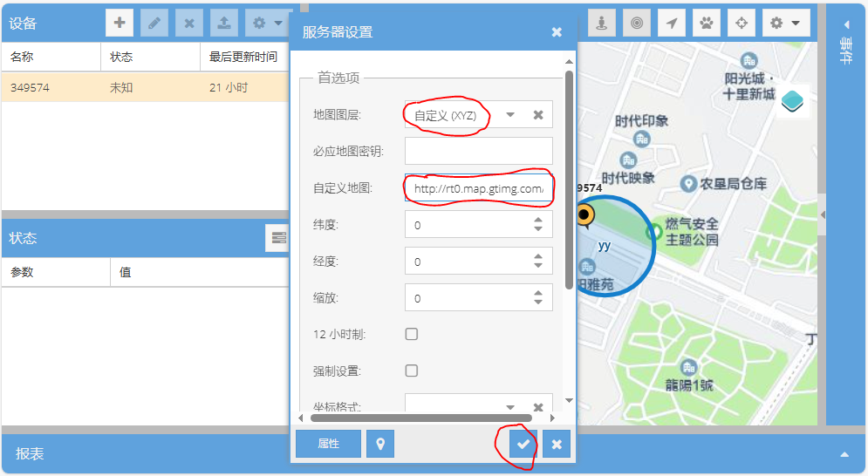Click the Bing map key field
Screen dimensions: 868x476
coord(479,151)
